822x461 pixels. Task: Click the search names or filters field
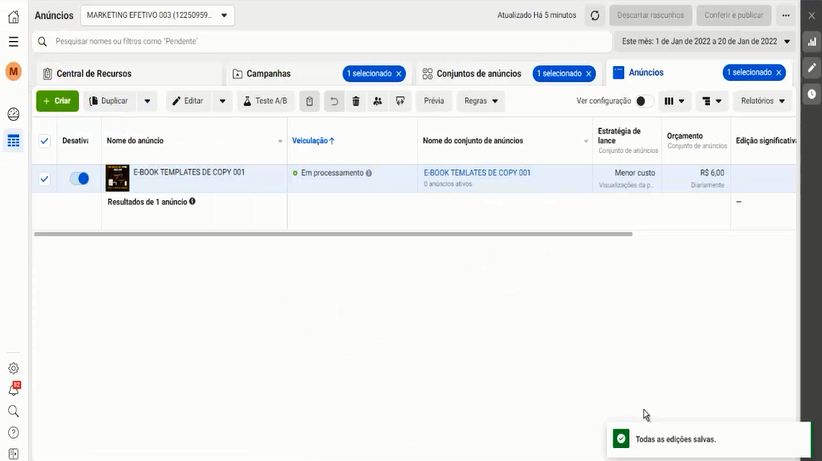point(320,42)
